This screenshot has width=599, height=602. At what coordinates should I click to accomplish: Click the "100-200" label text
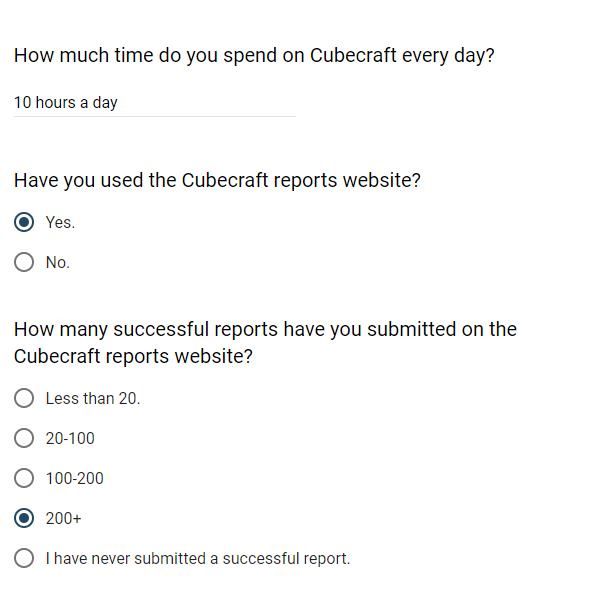pos(74,478)
